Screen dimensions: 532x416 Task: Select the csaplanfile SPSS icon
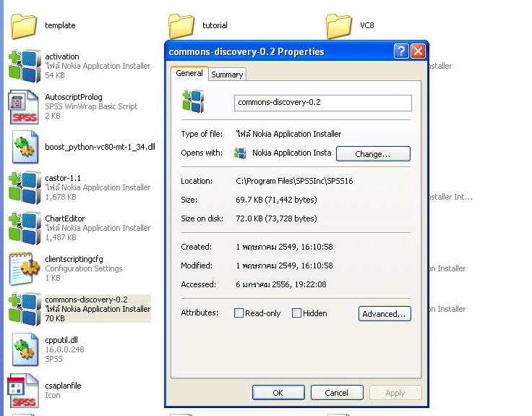click(x=23, y=391)
